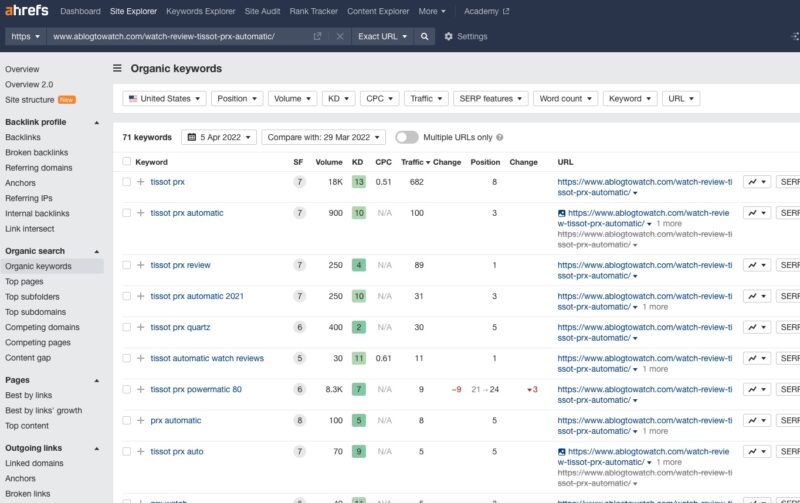This screenshot has width=800, height=503.
Task: Open Academy link in the top bar
Action: (x=486, y=11)
